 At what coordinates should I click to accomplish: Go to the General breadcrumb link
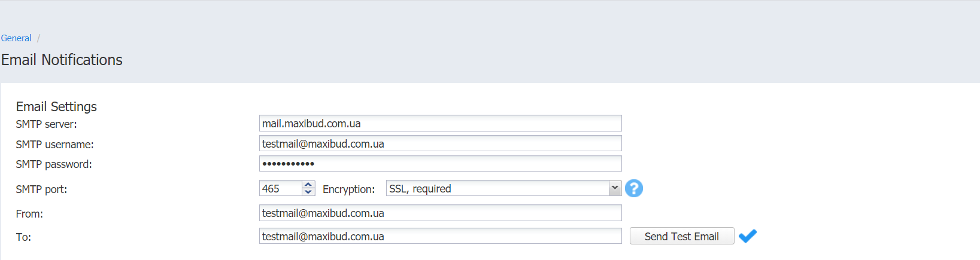pyautogui.click(x=16, y=38)
